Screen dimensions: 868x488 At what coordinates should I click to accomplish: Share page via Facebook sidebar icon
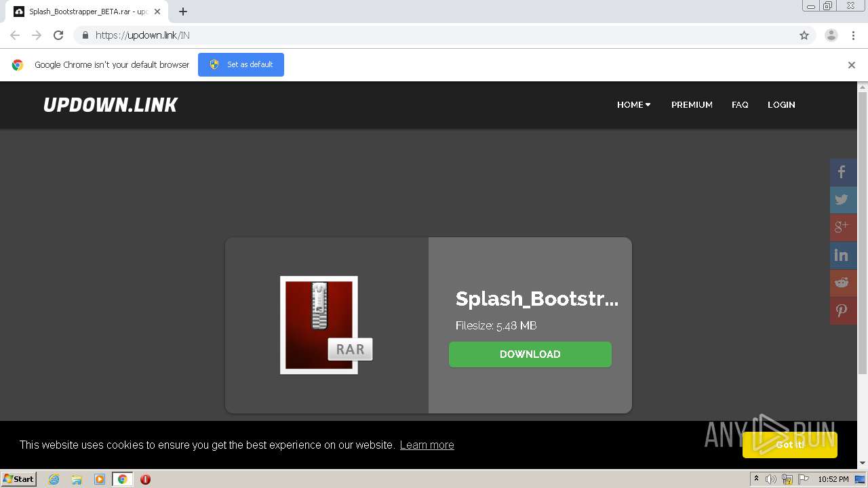pyautogui.click(x=843, y=172)
